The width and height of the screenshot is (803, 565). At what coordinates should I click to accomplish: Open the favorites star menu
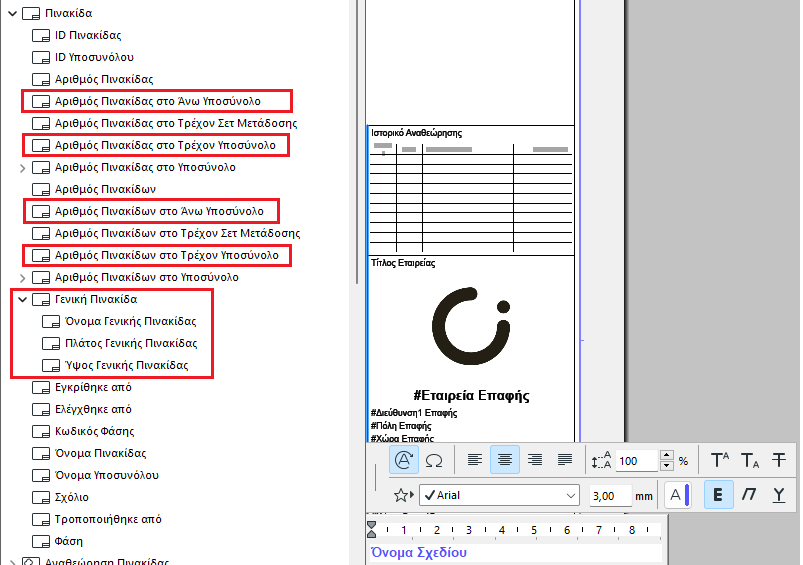click(x=403, y=495)
